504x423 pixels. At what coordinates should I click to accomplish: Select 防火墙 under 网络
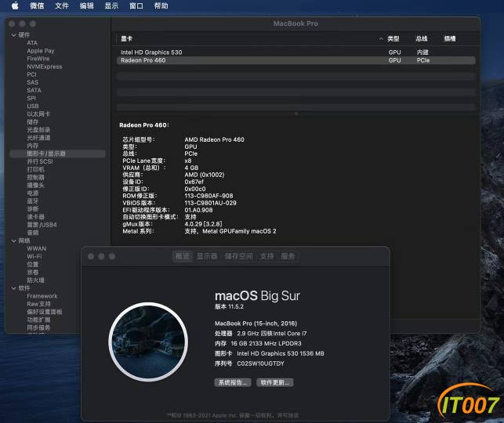click(35, 280)
